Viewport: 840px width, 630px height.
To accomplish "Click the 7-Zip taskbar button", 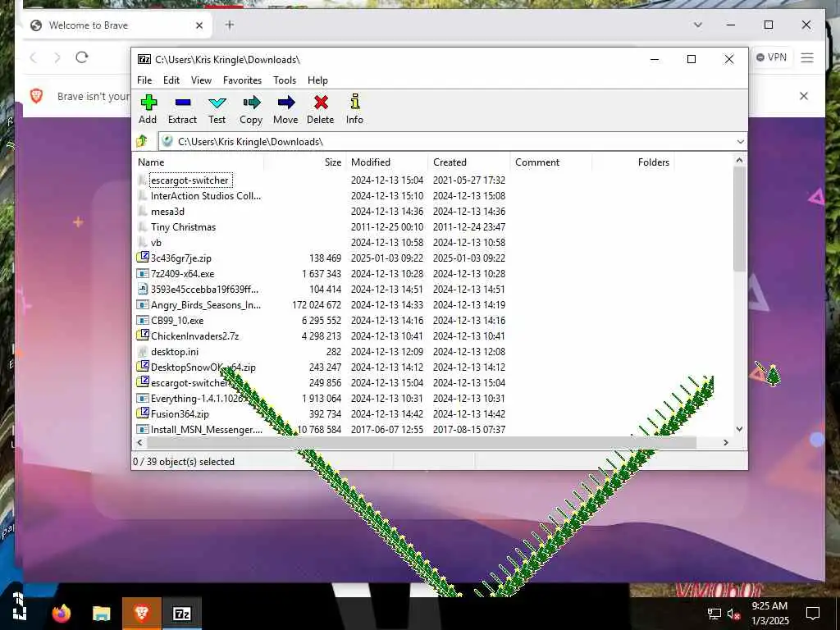I will (x=182, y=613).
